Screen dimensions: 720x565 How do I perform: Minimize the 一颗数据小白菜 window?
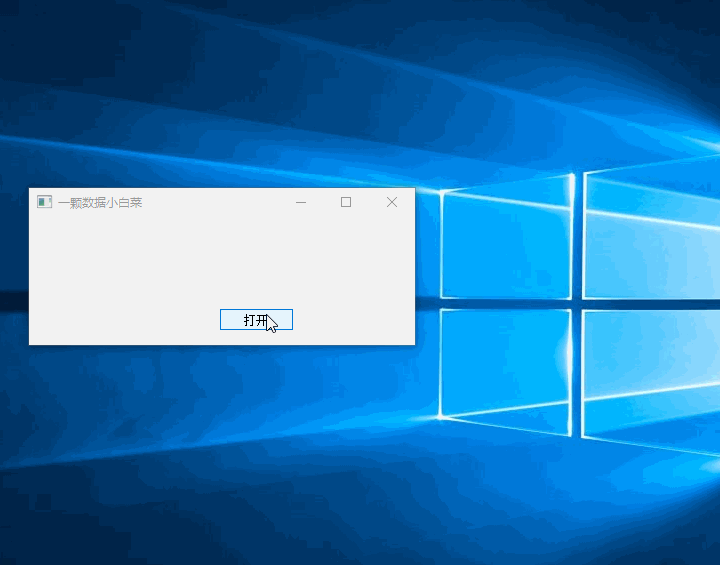(301, 202)
